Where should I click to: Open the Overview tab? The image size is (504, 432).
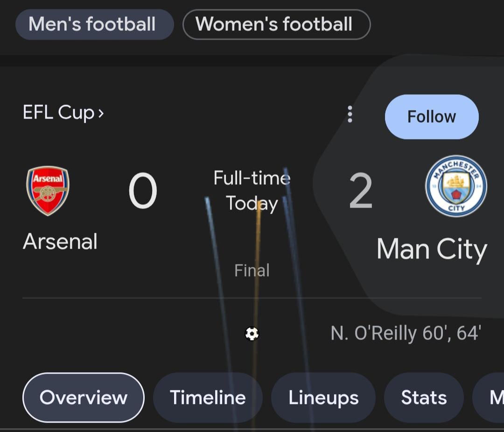(84, 397)
